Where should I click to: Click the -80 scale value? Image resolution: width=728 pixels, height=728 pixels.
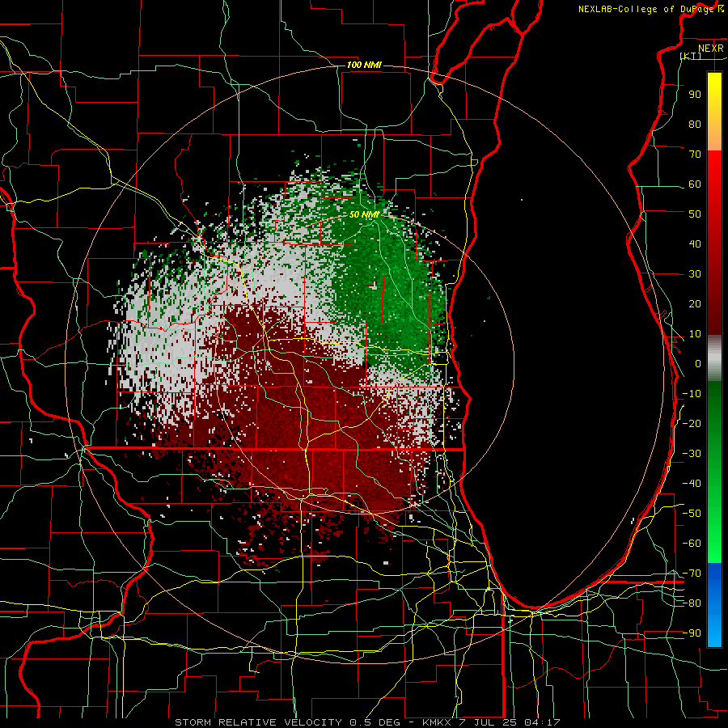coord(692,603)
